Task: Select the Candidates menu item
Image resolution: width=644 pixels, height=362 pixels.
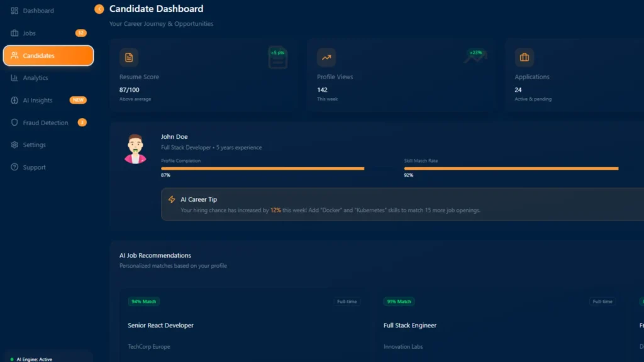Action: (48, 55)
